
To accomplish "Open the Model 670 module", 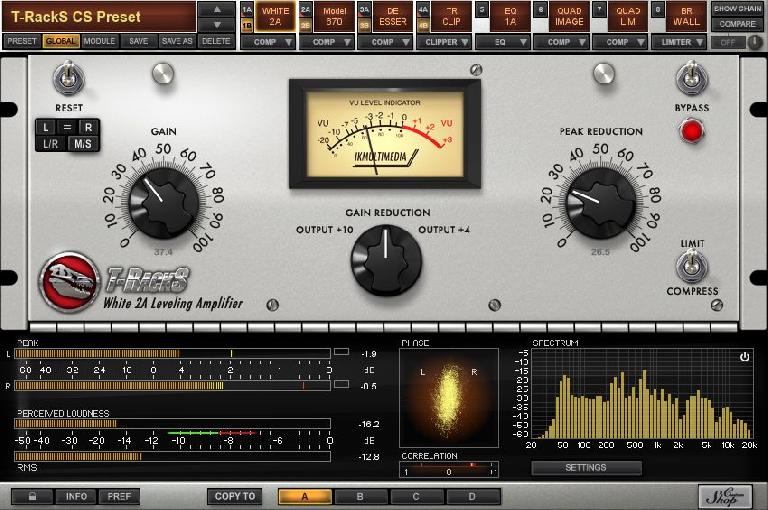I will point(334,17).
